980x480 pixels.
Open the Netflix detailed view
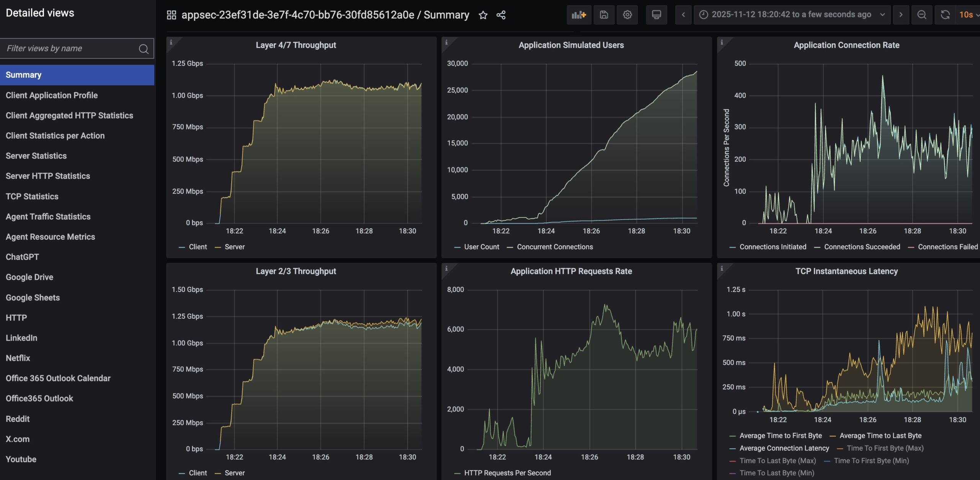click(x=18, y=358)
